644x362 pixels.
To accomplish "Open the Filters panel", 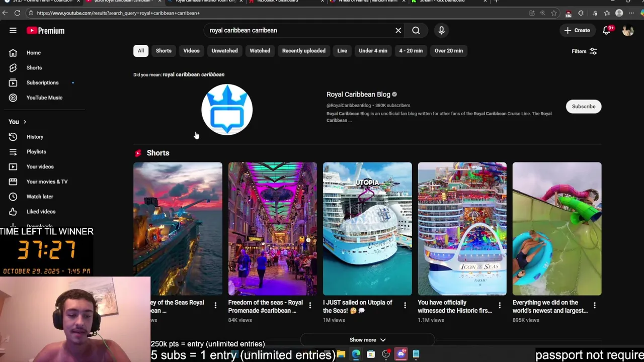I will pyautogui.click(x=584, y=51).
